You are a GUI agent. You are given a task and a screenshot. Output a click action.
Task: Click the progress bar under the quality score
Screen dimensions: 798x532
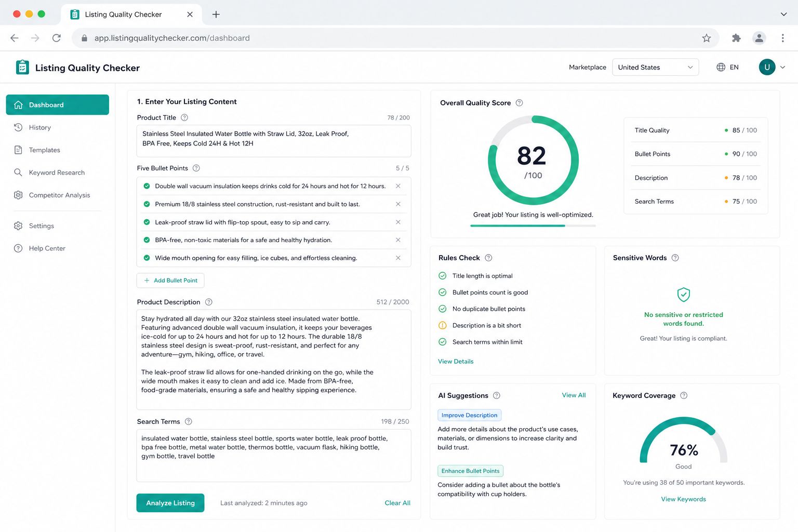pyautogui.click(x=533, y=225)
